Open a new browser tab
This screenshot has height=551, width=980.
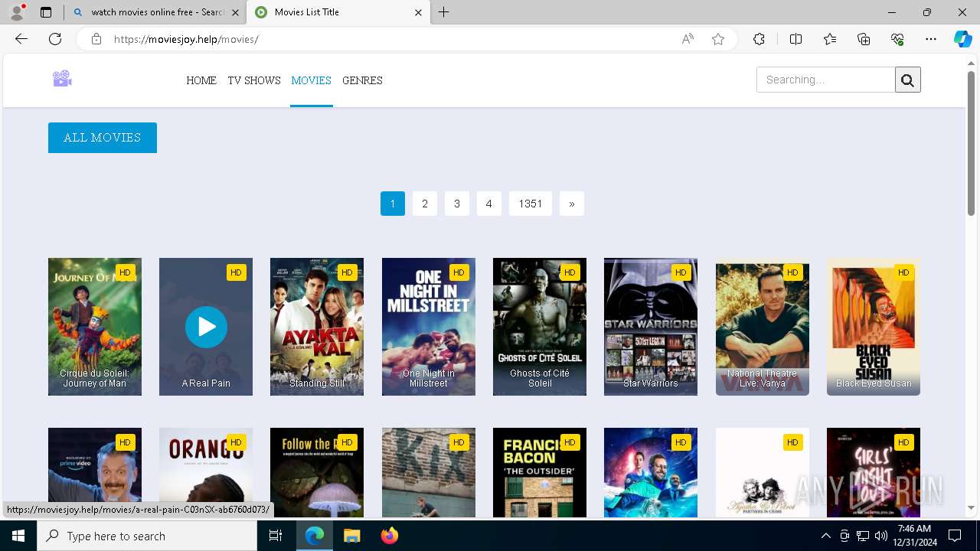[443, 12]
